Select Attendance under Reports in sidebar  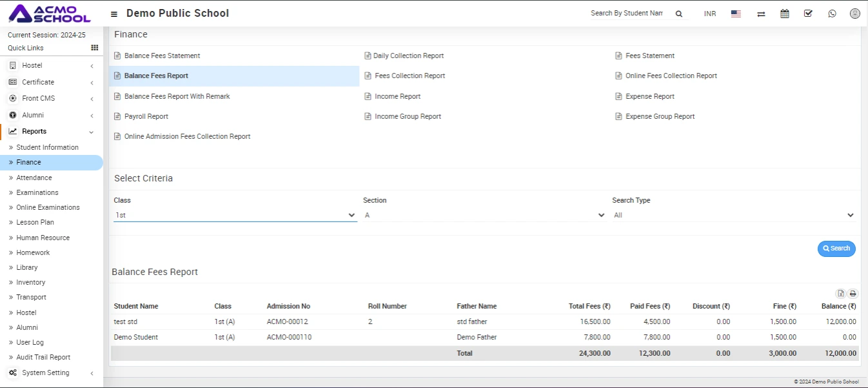(34, 178)
